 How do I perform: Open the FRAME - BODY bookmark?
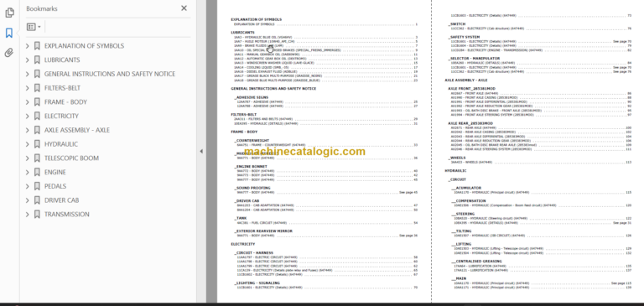pos(65,102)
